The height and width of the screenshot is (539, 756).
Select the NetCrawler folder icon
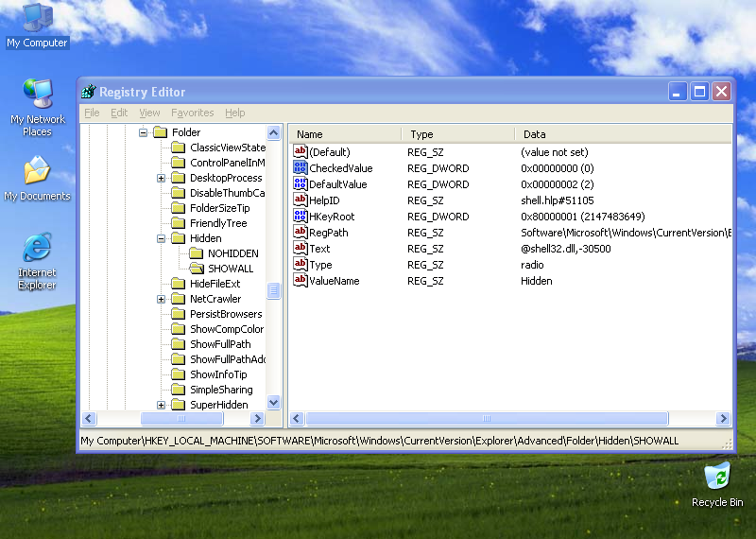179,299
